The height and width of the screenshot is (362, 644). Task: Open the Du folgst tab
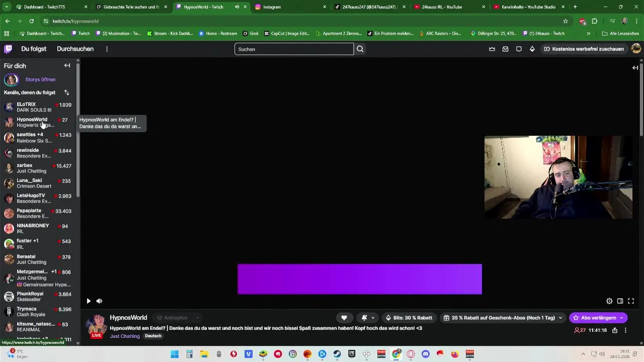[34, 49]
